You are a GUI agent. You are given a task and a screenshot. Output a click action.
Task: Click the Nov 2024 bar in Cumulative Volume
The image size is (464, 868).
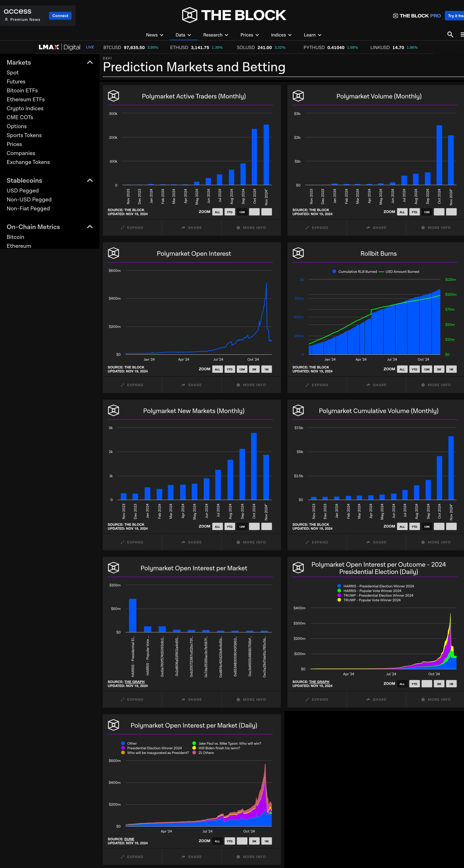451,468
